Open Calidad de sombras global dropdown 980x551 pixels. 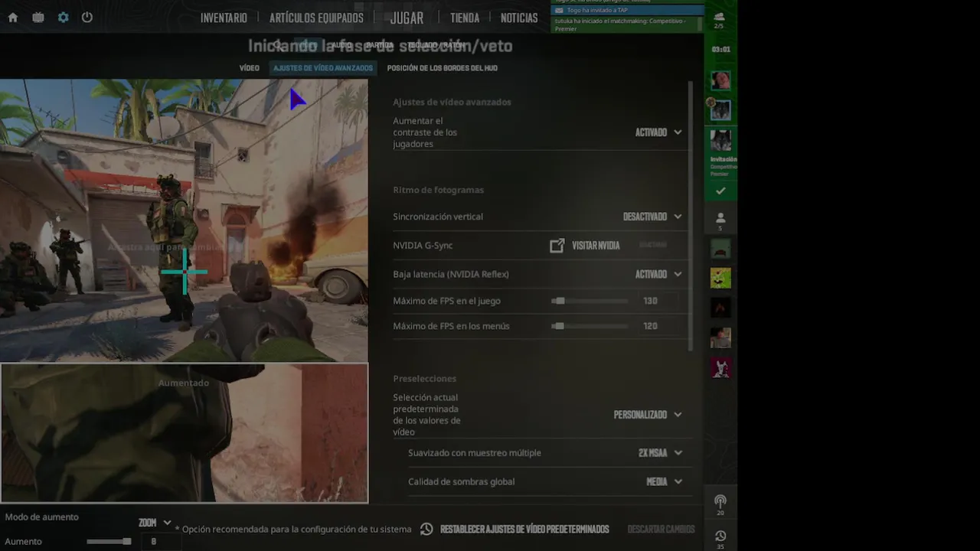click(x=664, y=481)
